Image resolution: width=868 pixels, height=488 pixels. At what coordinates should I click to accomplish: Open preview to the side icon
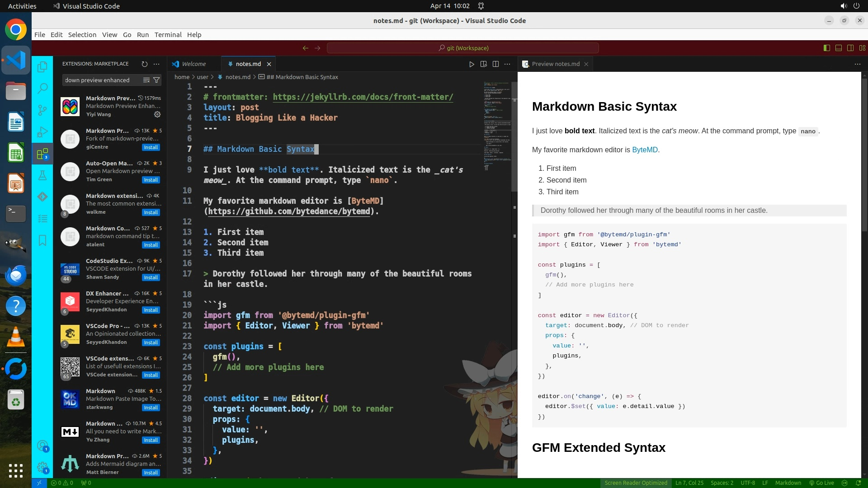point(484,64)
